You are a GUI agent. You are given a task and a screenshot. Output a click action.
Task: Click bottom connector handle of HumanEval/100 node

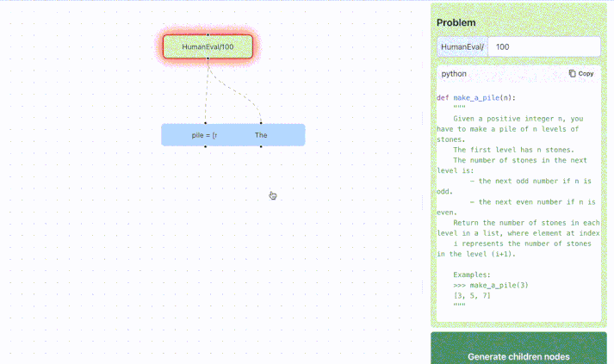coord(208,59)
